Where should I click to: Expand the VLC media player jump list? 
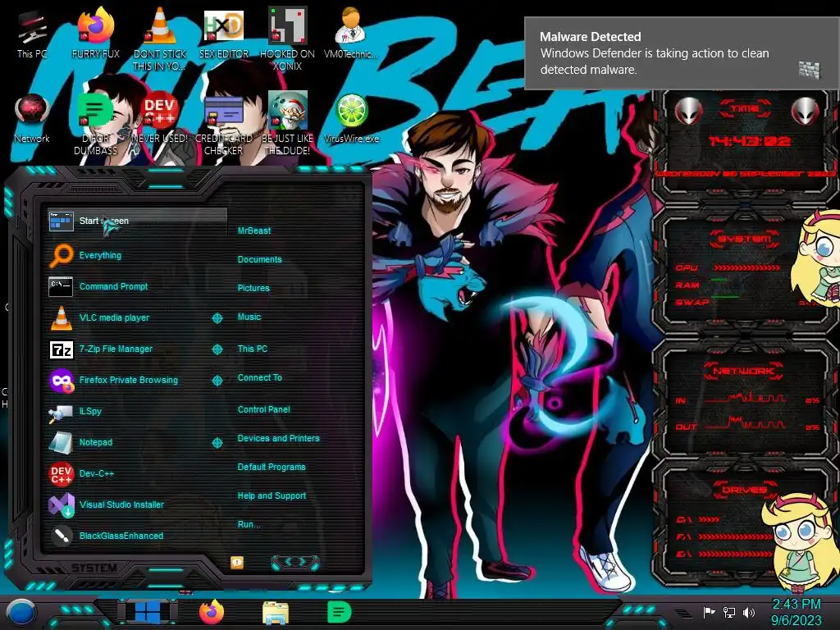tap(217, 318)
